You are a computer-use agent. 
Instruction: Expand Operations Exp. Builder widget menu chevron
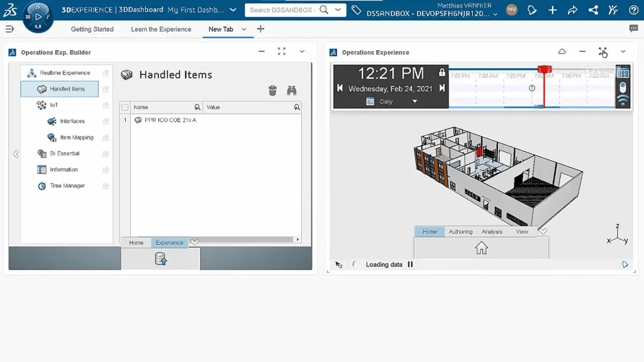point(302,52)
